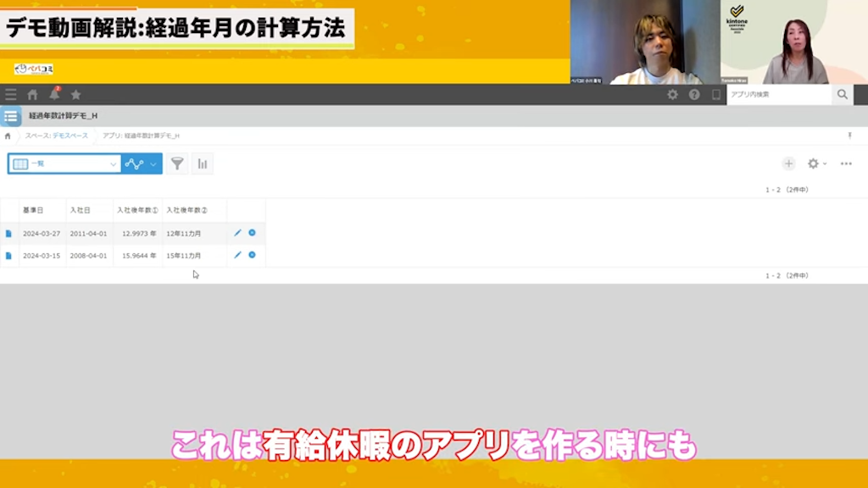Switch to mobile view icon
The image size is (868, 488).
tap(715, 95)
